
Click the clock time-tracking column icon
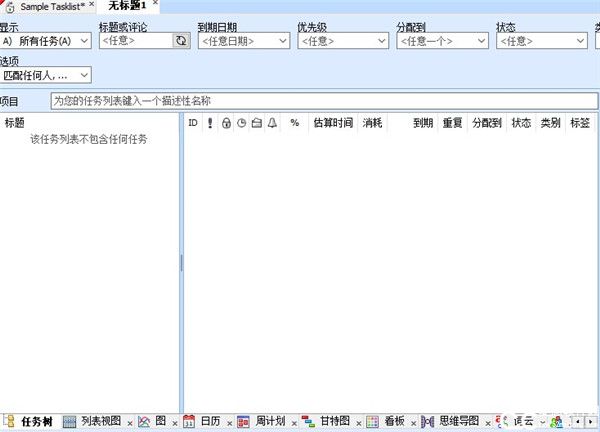241,123
